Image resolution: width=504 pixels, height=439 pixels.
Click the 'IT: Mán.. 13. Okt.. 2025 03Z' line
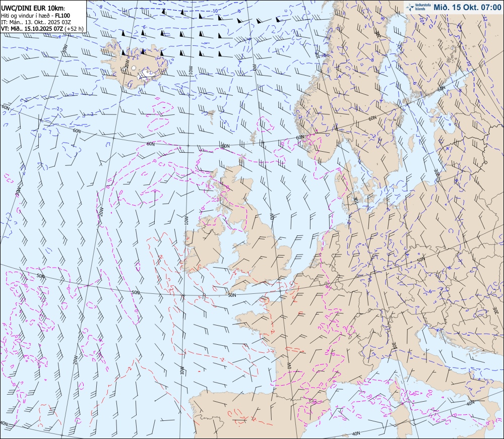[36, 22]
